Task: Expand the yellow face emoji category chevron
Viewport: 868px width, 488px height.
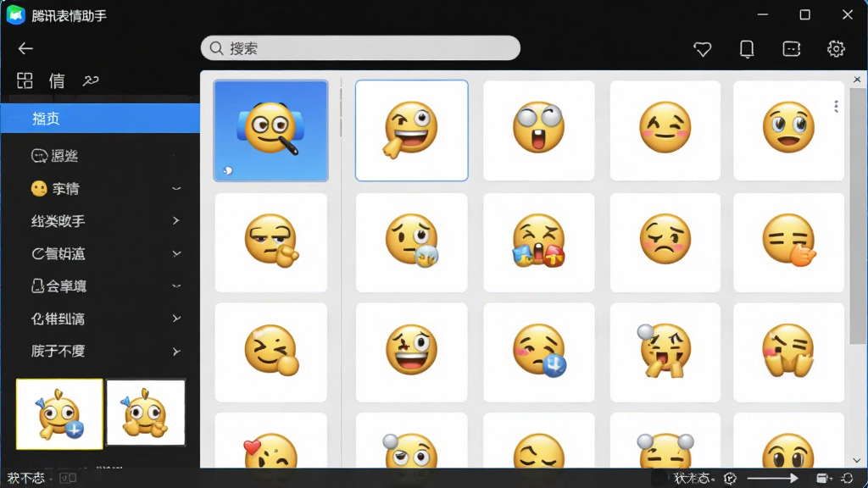Action: (176, 189)
